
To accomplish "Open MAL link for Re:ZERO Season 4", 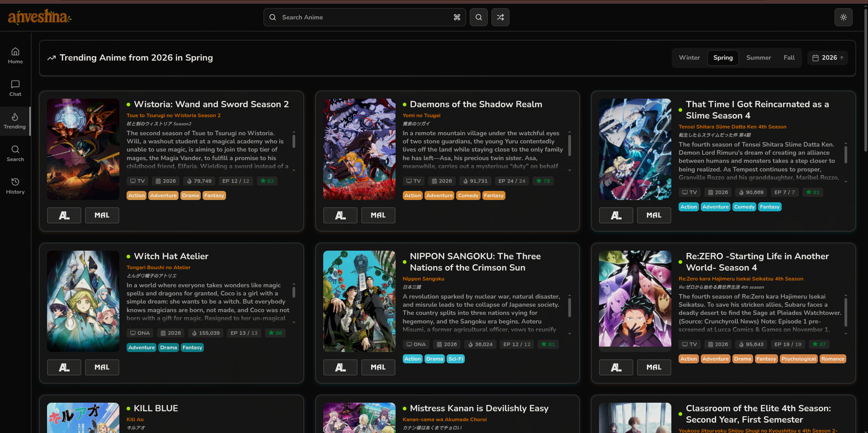I will coord(654,367).
